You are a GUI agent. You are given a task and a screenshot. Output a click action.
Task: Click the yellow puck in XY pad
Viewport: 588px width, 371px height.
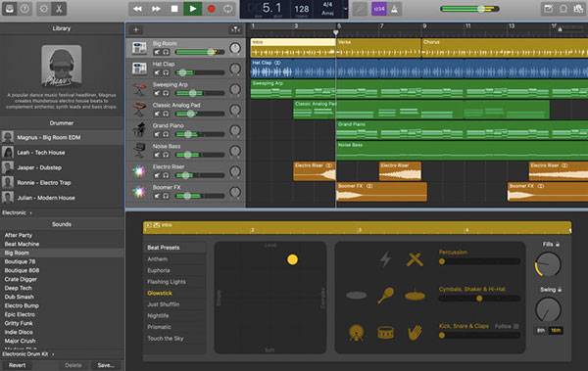(292, 259)
